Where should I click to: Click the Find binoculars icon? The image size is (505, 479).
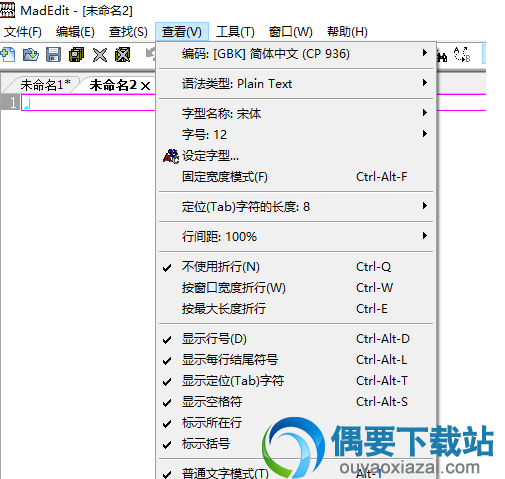click(x=442, y=57)
